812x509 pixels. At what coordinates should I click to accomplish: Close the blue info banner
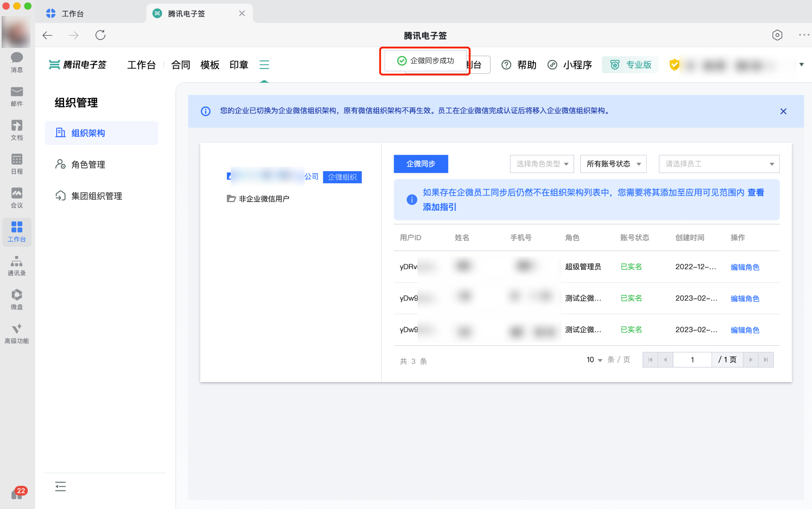tap(783, 111)
